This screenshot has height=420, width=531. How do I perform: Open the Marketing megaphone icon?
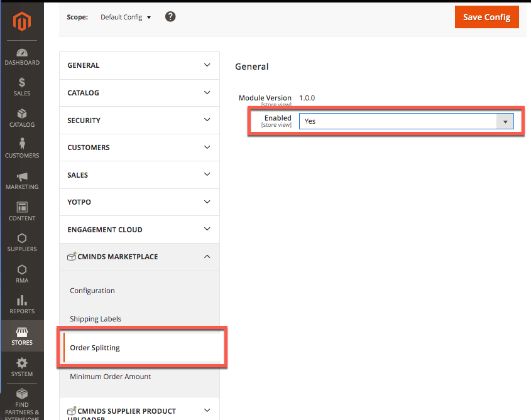pyautogui.click(x=22, y=176)
